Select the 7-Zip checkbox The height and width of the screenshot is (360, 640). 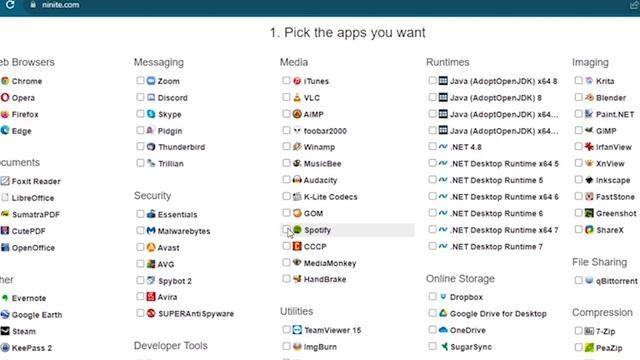[578, 331]
